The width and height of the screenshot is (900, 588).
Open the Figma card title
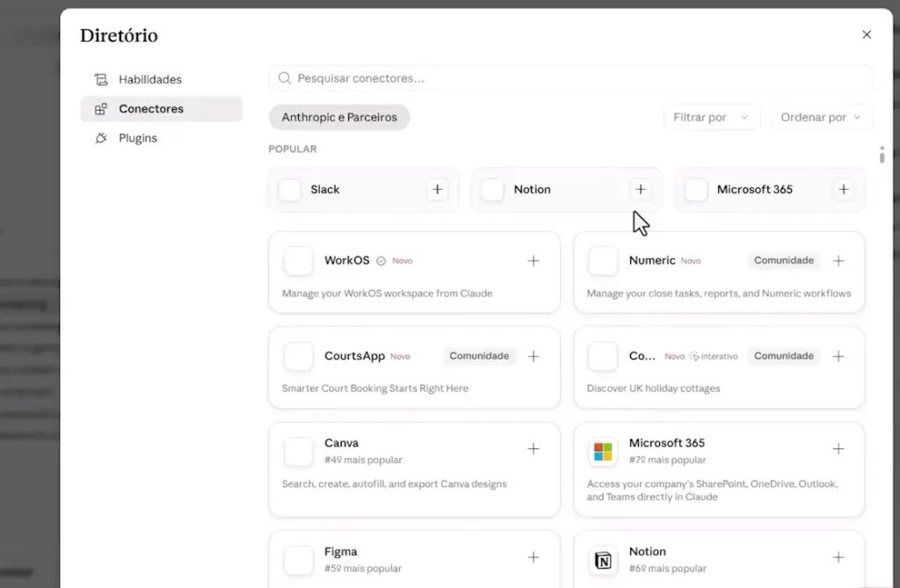(x=341, y=551)
